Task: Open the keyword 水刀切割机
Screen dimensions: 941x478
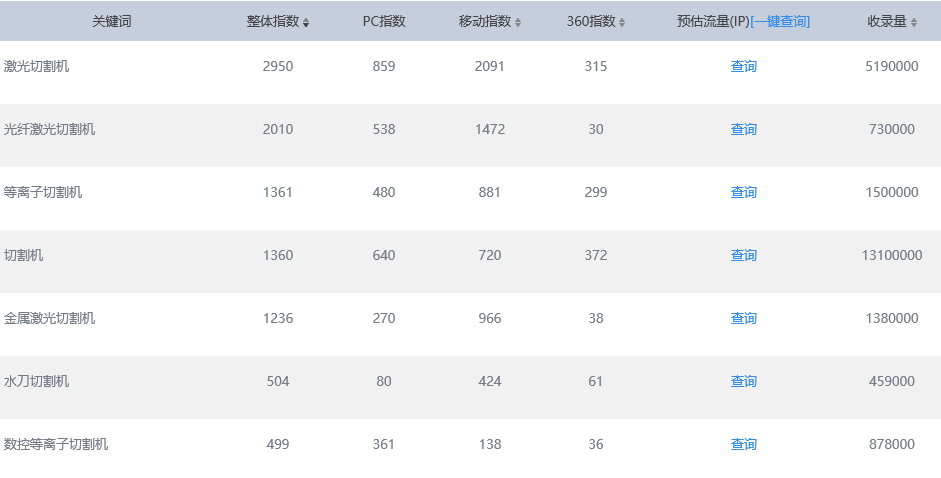Action: click(x=36, y=381)
